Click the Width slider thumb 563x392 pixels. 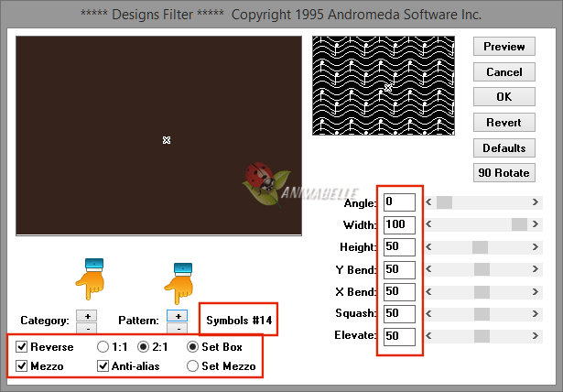[519, 224]
